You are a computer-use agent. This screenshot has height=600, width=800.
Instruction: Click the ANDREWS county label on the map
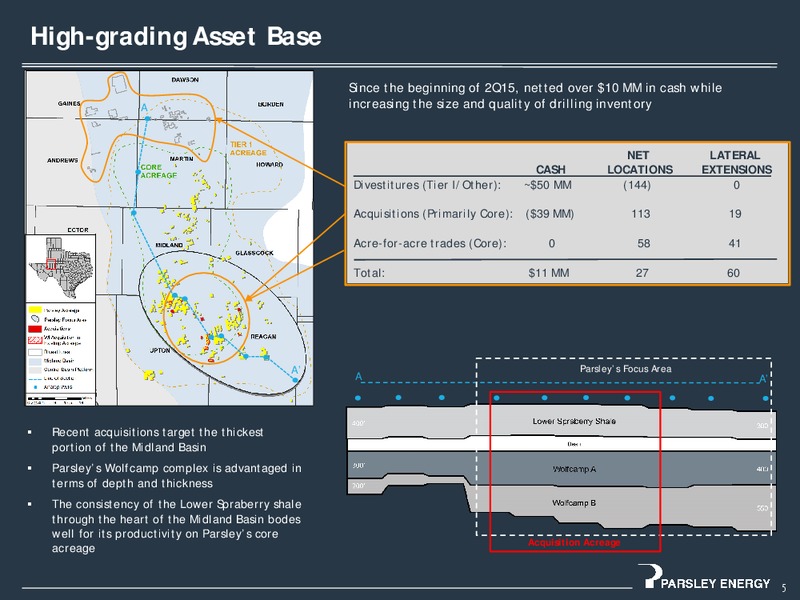point(62,160)
